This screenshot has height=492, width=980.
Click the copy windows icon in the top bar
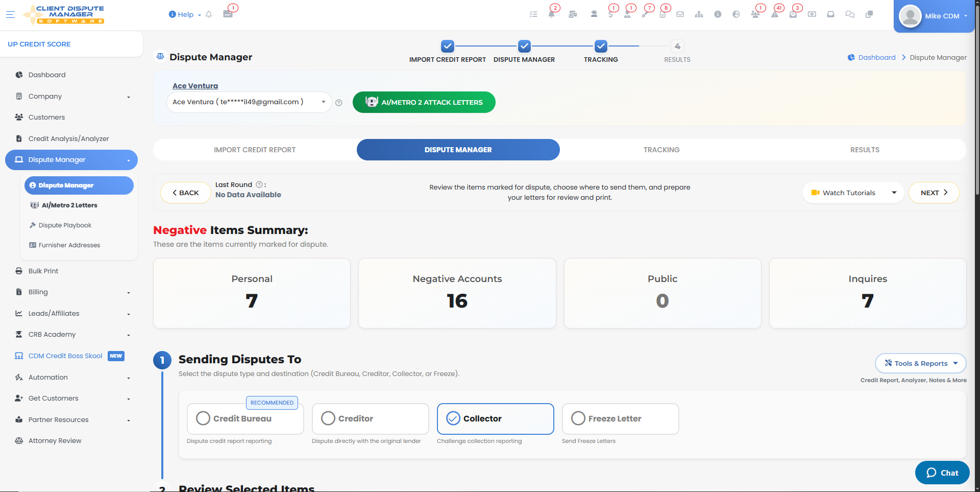point(869,14)
